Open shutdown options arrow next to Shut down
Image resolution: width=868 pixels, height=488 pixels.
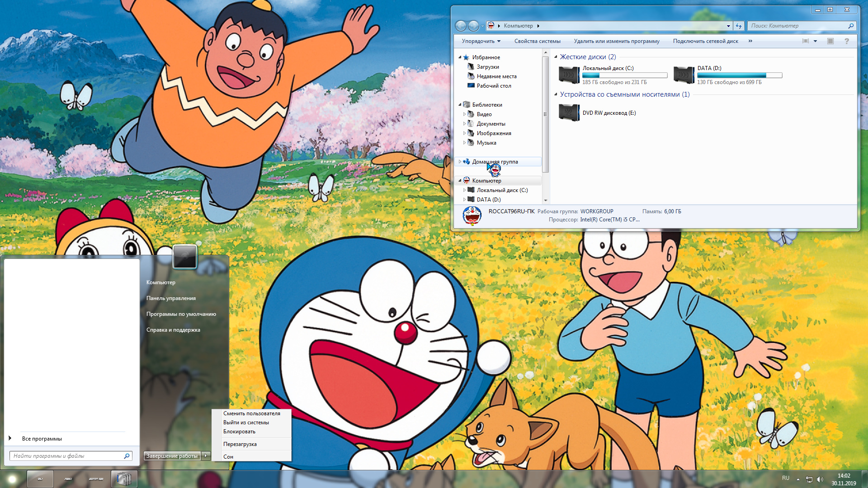pos(206,455)
